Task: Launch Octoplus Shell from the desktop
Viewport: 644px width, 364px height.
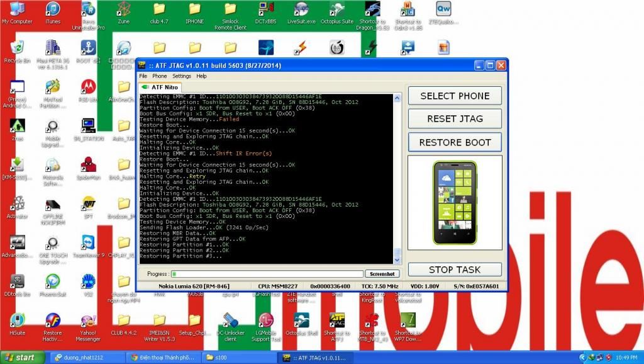Action: pos(301,324)
